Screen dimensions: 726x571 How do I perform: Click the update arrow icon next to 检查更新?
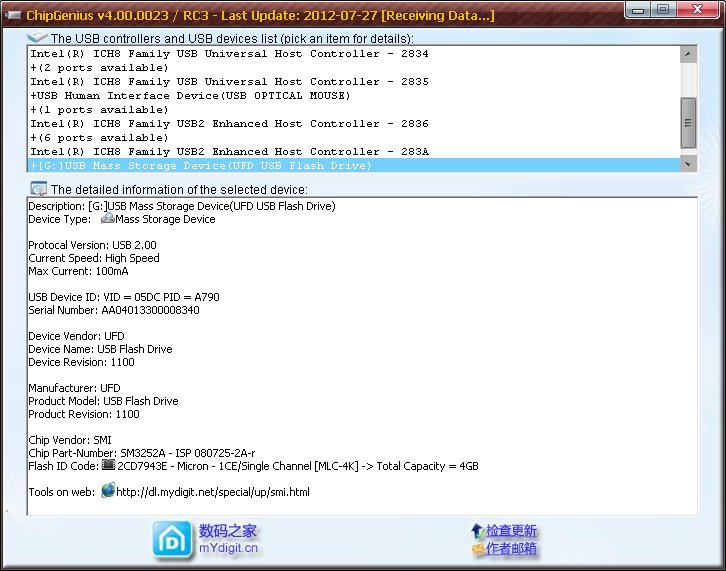tap(477, 531)
